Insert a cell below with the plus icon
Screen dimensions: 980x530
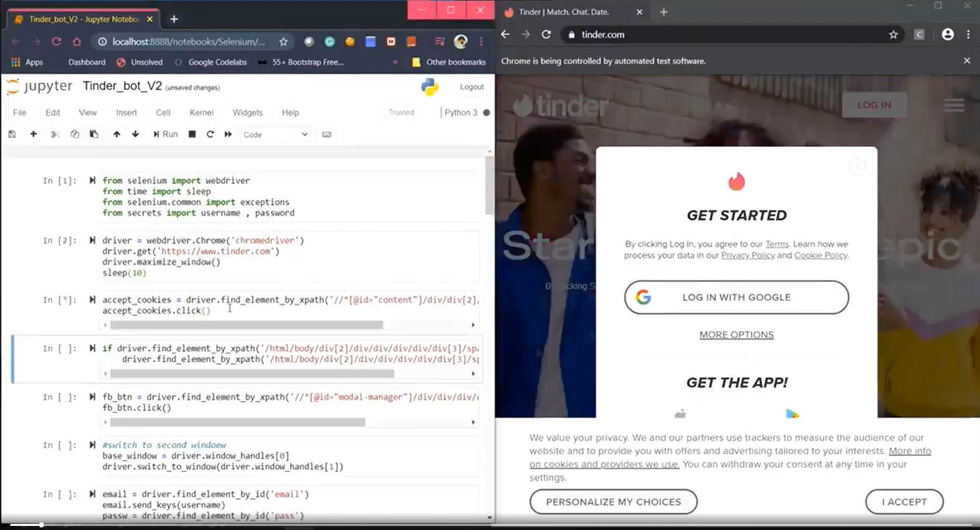(x=33, y=134)
